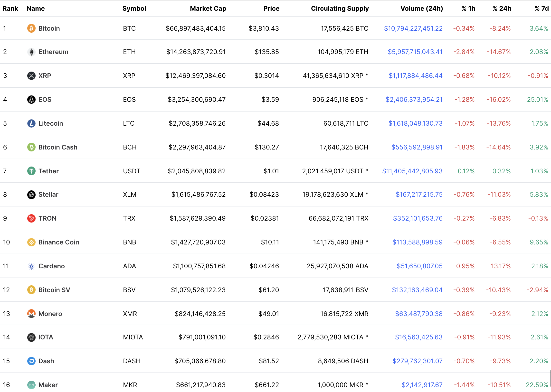
Task: Open the Maker name link
Action: (48, 385)
